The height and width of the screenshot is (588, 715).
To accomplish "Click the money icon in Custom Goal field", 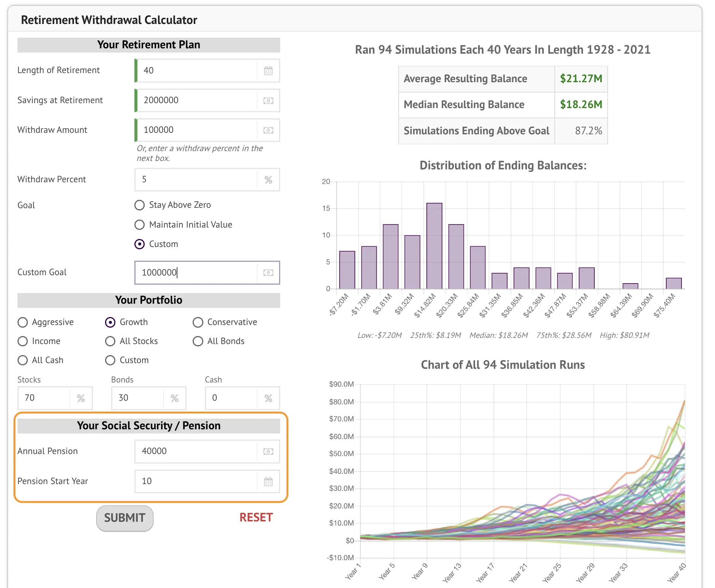I will pyautogui.click(x=268, y=272).
